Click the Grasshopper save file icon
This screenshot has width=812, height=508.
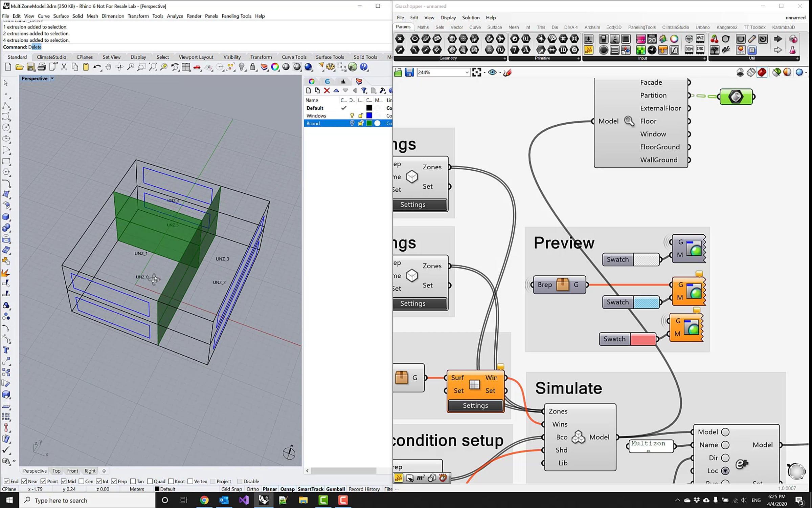[x=409, y=72]
